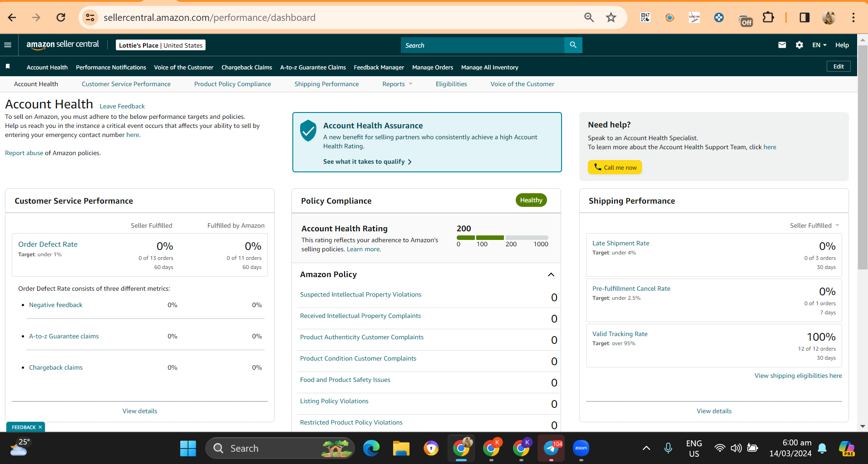The width and height of the screenshot is (868, 464).
Task: Collapse the Amazon Policy section
Action: click(551, 274)
